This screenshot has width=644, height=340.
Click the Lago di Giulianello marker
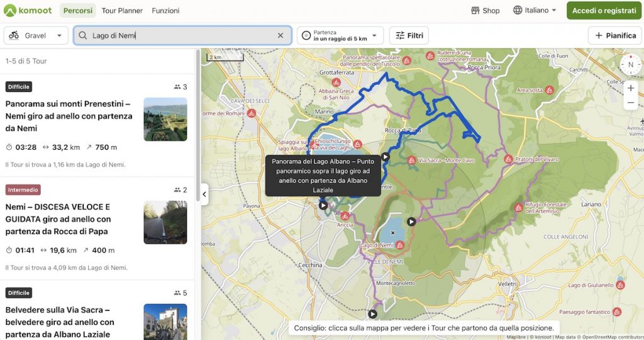pyautogui.click(x=620, y=285)
